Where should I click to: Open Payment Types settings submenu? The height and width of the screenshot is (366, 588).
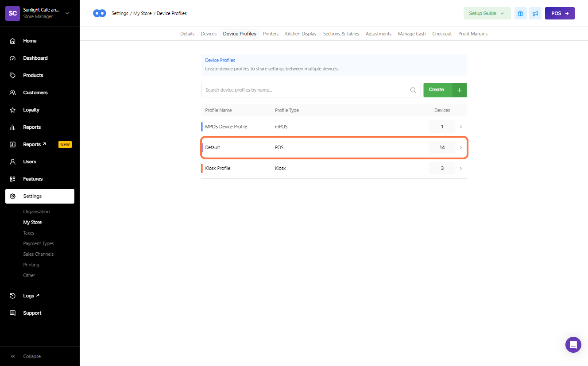[x=39, y=243]
